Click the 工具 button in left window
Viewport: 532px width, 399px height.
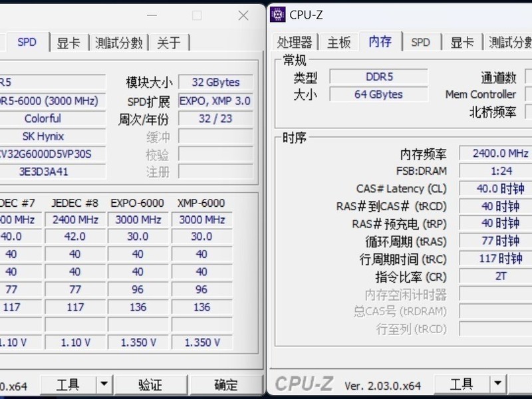68,385
